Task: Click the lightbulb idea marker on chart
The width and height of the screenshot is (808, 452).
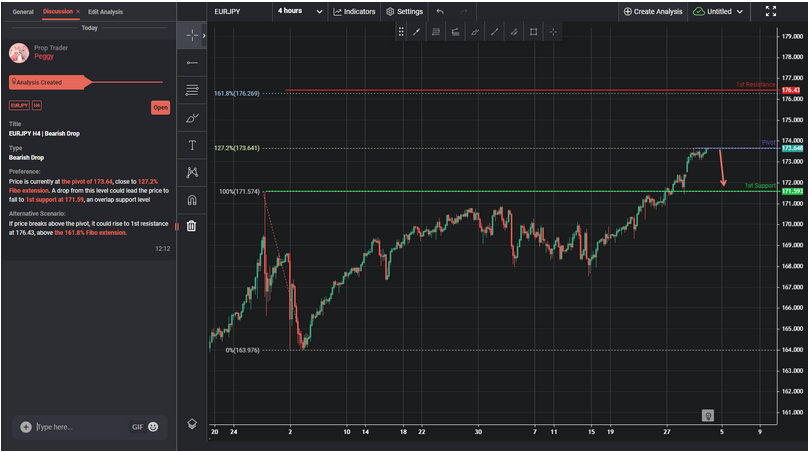Action: (708, 415)
